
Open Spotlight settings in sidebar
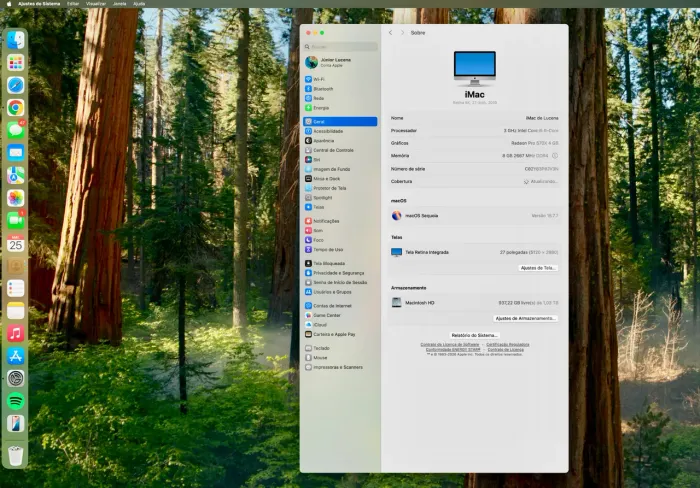(x=340, y=197)
